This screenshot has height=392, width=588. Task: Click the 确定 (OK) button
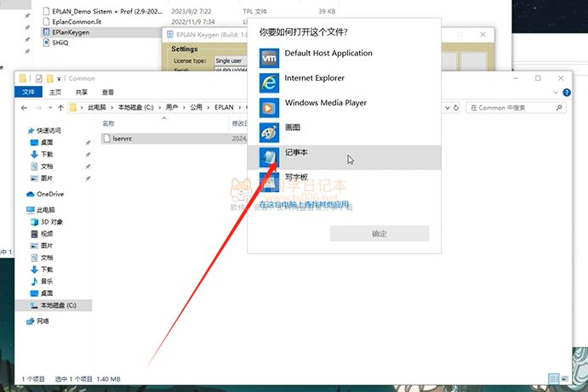pos(379,233)
